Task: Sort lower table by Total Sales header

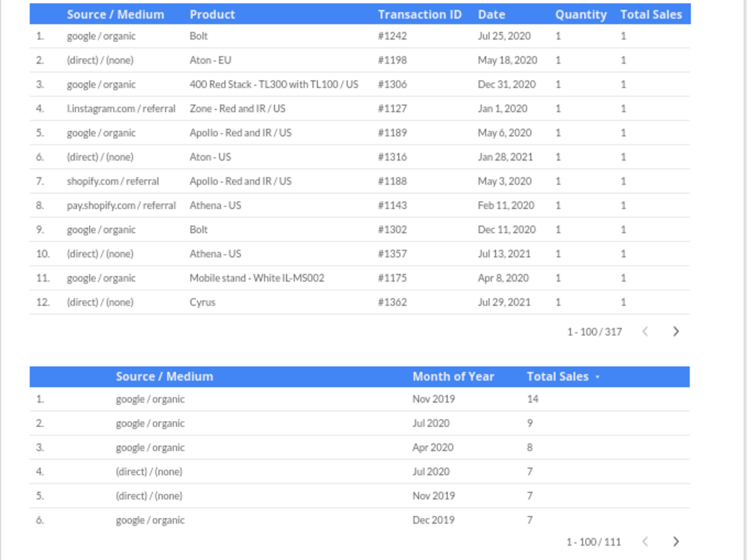Action: pyautogui.click(x=557, y=376)
